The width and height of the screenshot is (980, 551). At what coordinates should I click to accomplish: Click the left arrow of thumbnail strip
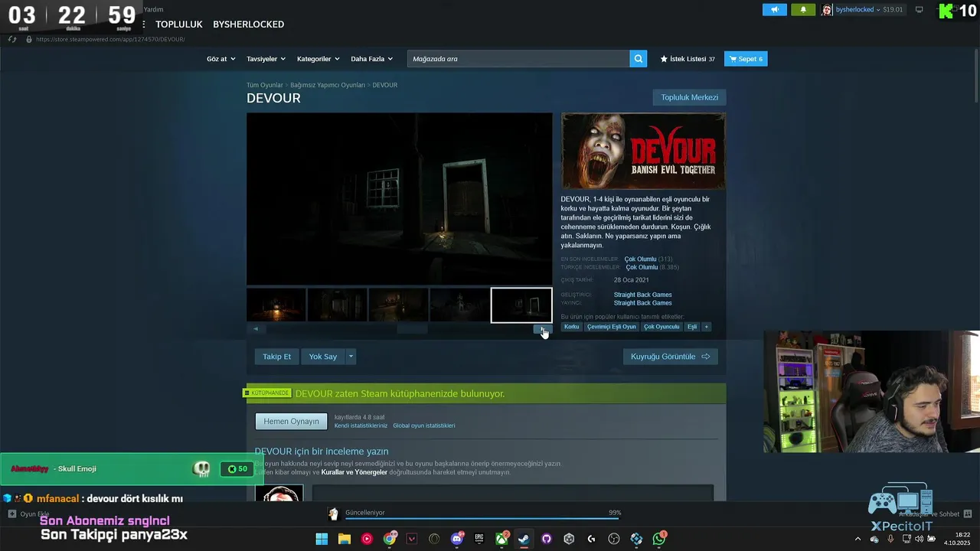click(256, 329)
